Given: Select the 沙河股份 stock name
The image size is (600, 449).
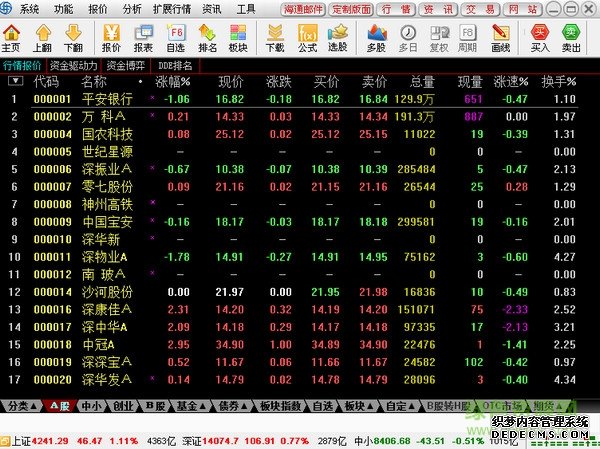Looking at the screenshot, I should (107, 292).
